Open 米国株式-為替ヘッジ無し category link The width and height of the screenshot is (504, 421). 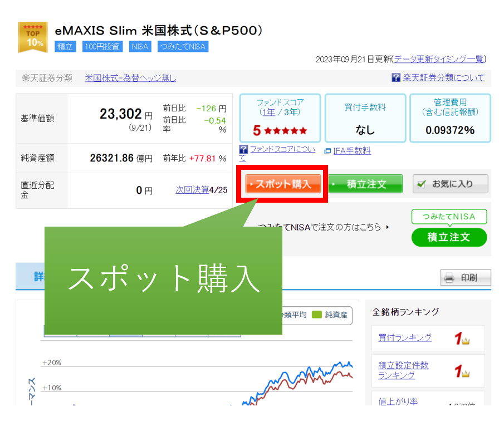click(130, 78)
